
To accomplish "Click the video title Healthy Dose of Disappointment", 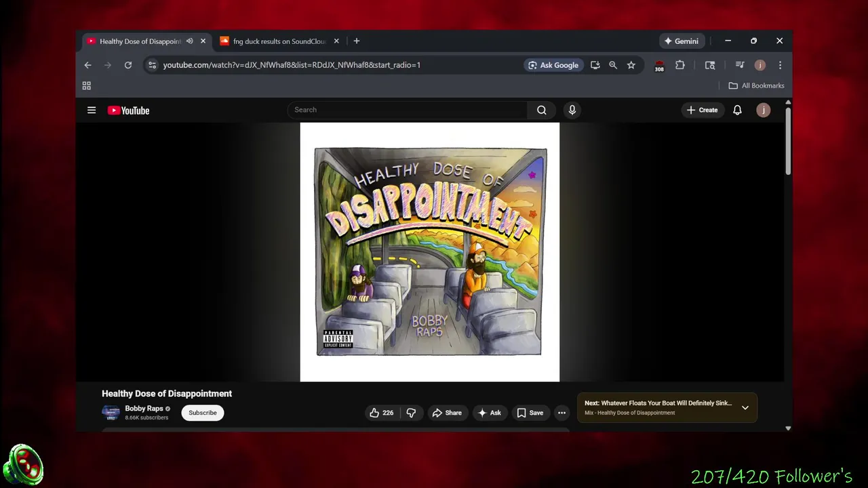I will pos(167,394).
